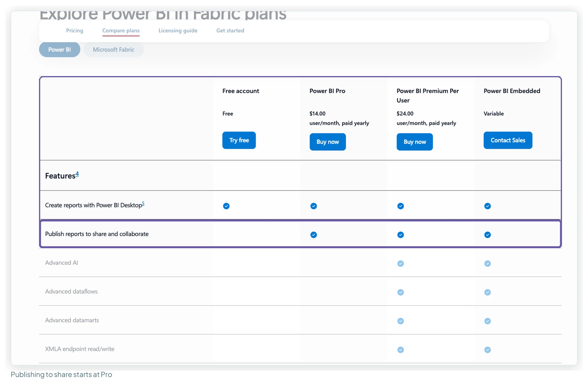The width and height of the screenshot is (588, 385).
Task: Click the Power BI Pro column heading
Action: pyautogui.click(x=327, y=91)
